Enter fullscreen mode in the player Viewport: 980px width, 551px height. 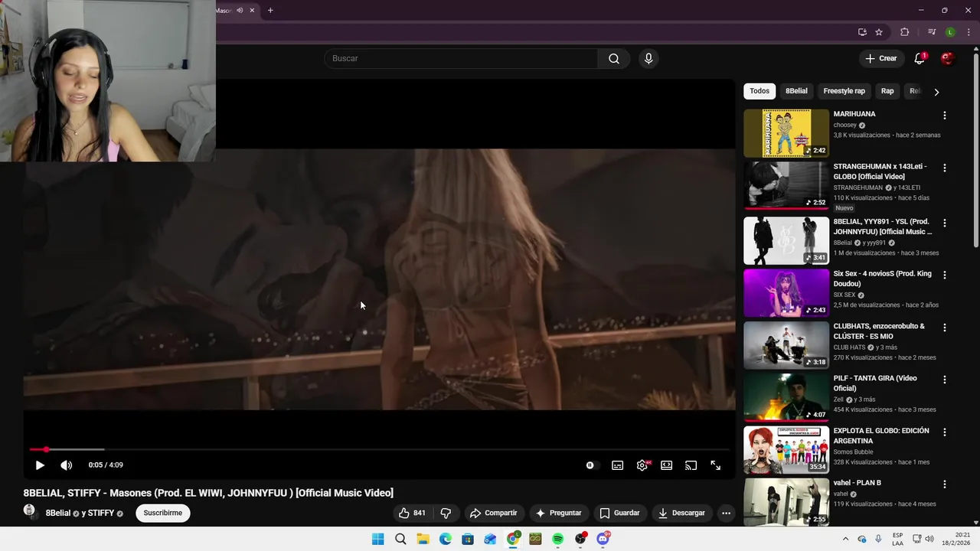point(715,465)
